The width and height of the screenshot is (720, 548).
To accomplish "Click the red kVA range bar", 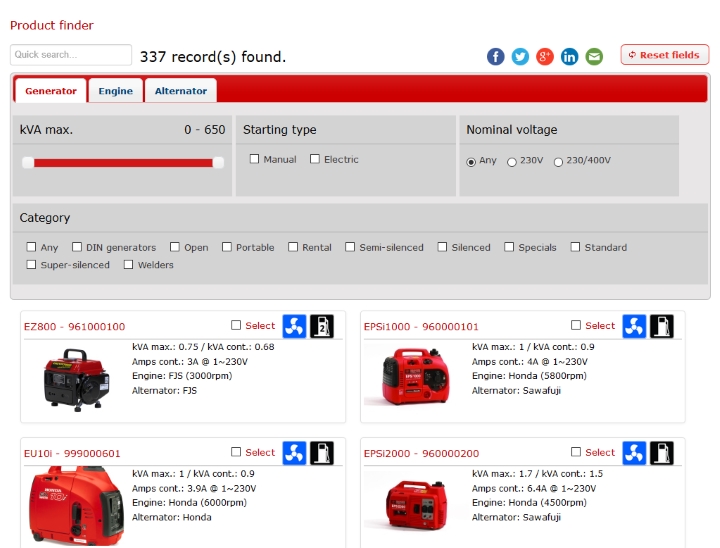I will click(x=123, y=163).
